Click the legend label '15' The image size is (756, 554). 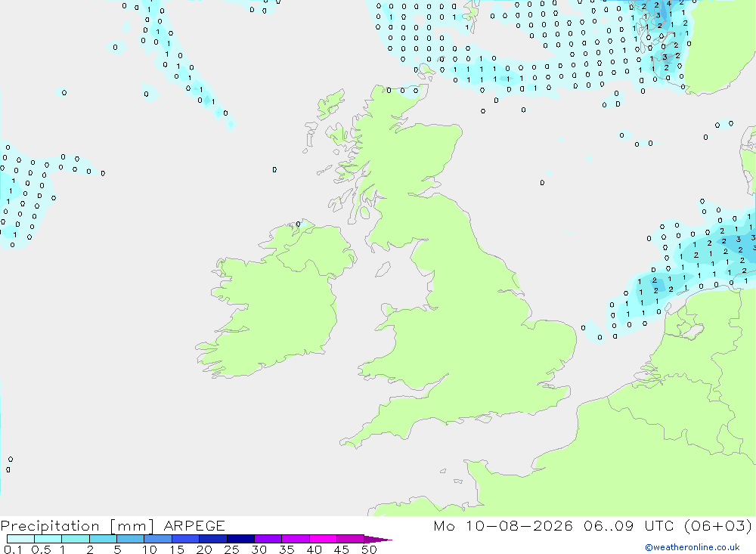click(x=177, y=549)
